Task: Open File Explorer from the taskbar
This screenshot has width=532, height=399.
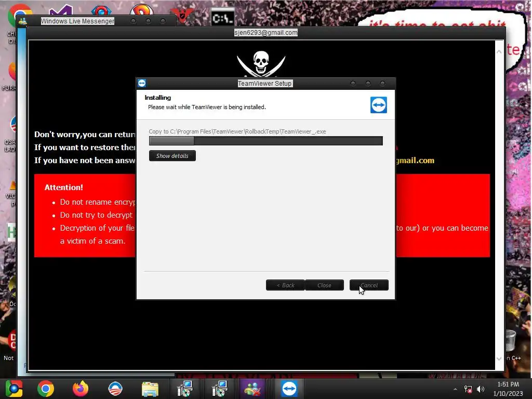Action: [x=150, y=389]
